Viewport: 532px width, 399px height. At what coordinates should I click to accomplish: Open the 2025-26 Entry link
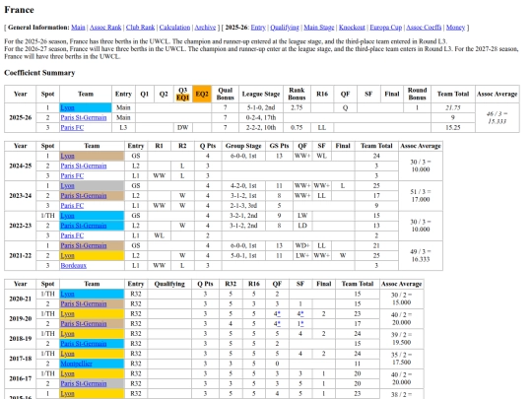pyautogui.click(x=258, y=28)
